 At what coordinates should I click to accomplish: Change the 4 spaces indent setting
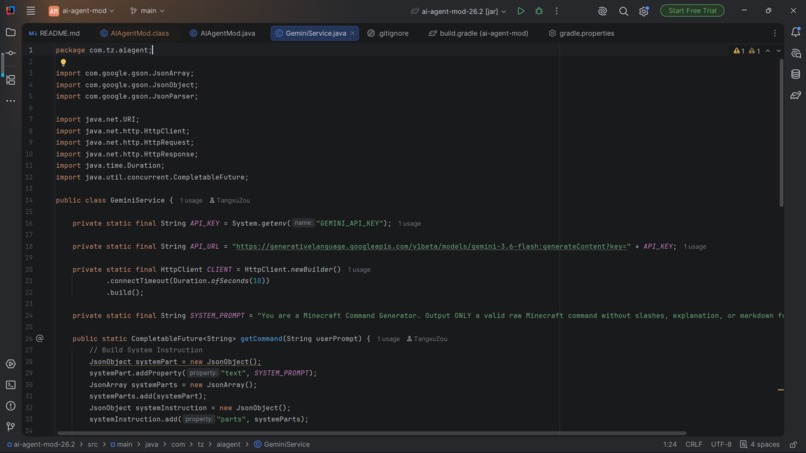pyautogui.click(x=760, y=444)
